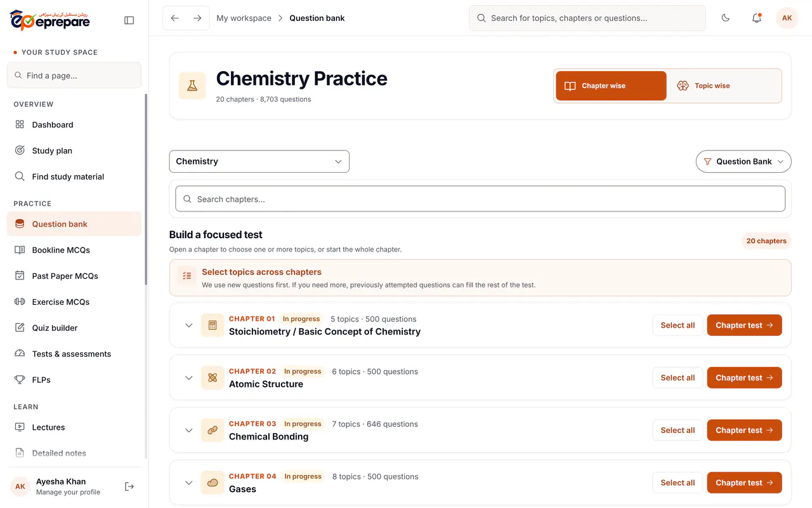Click the Find a page sidebar field
This screenshot has height=508, width=812.
pos(74,76)
